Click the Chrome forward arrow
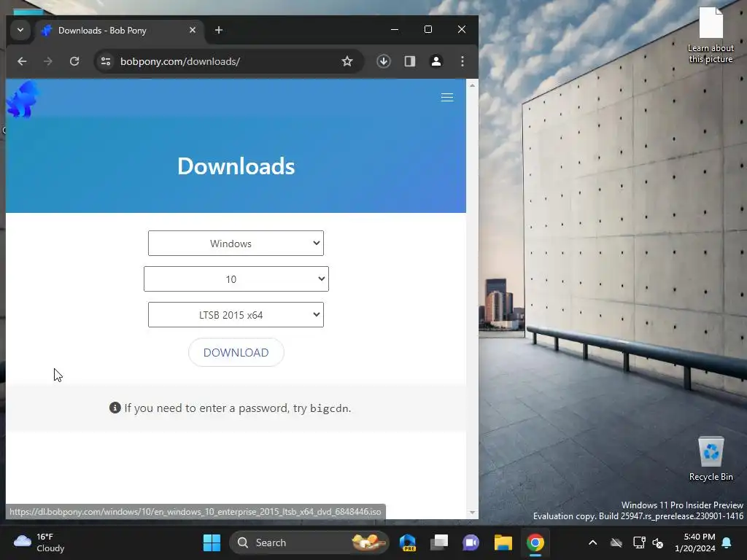Image resolution: width=747 pixels, height=560 pixels. pyautogui.click(x=47, y=61)
